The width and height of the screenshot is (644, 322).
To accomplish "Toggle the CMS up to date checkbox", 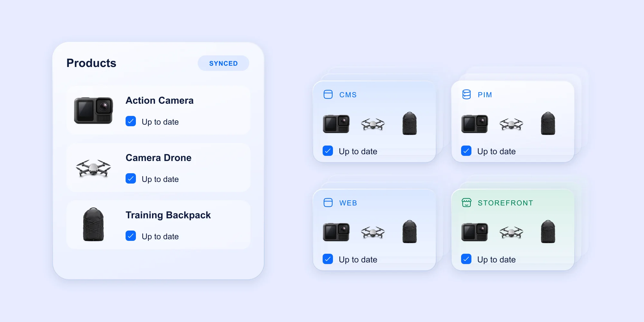I will coord(328,151).
